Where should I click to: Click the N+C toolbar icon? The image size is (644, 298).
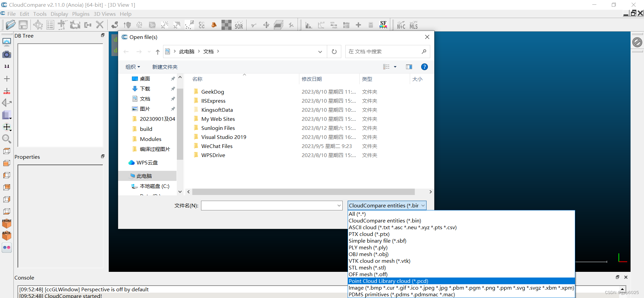coord(401,25)
